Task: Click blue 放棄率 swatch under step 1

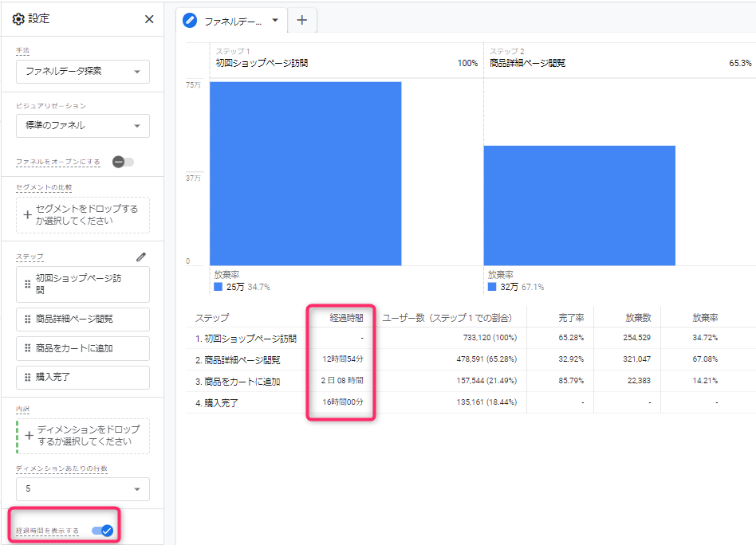Action: (x=219, y=286)
